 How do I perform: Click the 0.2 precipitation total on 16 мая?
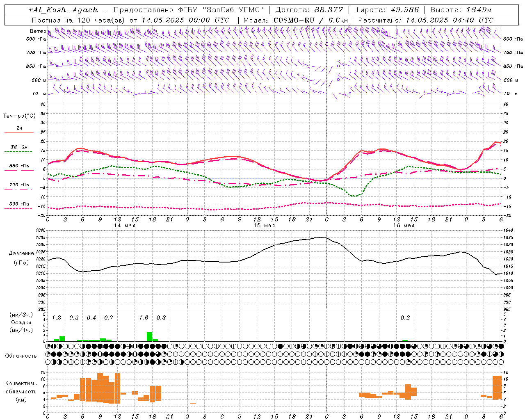(405, 318)
